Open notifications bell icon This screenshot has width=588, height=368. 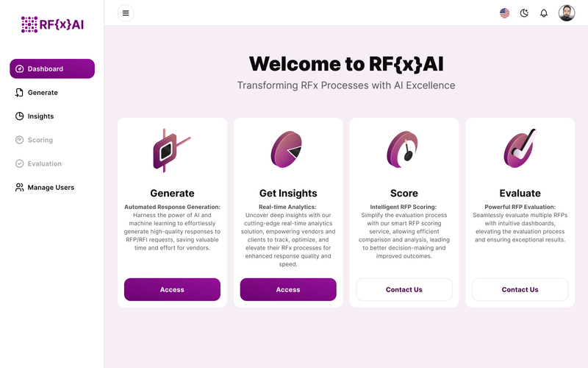(x=543, y=13)
